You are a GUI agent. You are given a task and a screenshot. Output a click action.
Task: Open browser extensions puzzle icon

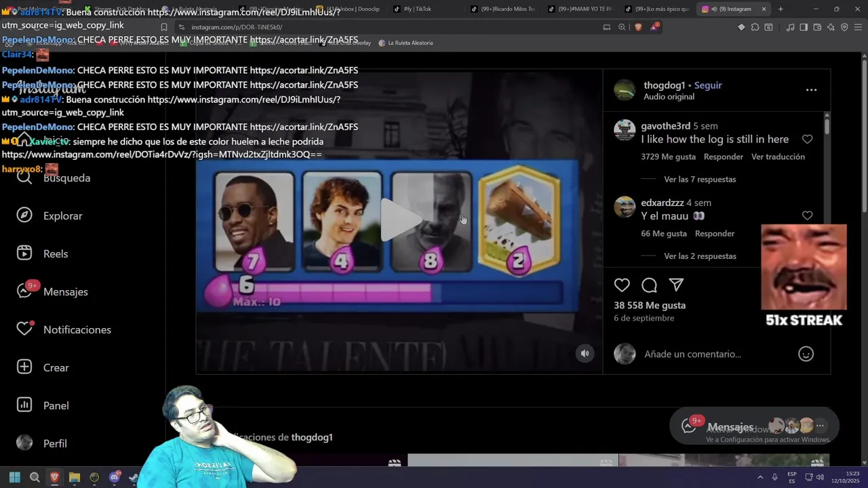pyautogui.click(x=755, y=27)
